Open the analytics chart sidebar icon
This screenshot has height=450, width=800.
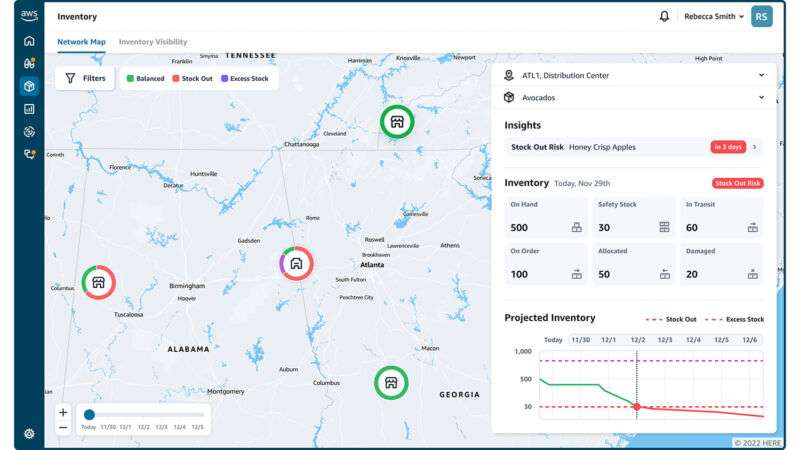(29, 109)
